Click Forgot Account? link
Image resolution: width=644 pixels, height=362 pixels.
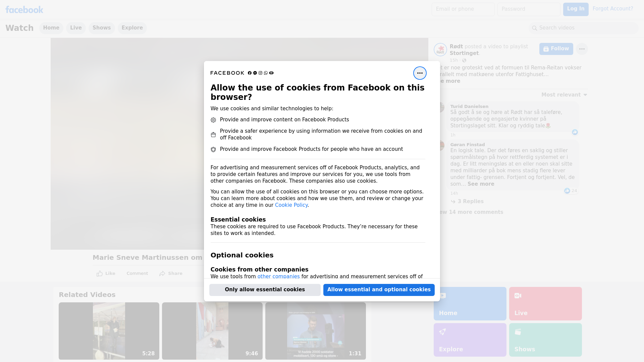coord(613,9)
